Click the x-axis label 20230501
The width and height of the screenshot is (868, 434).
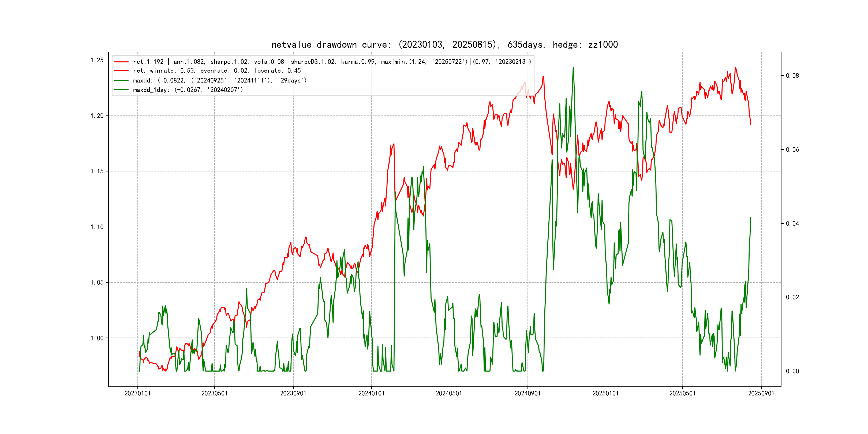(x=214, y=393)
